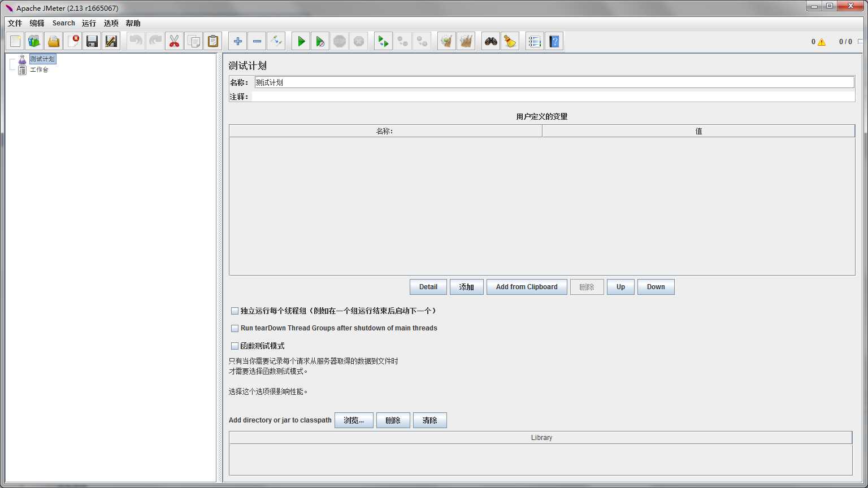
Task: Click the Library column header
Action: [541, 438]
